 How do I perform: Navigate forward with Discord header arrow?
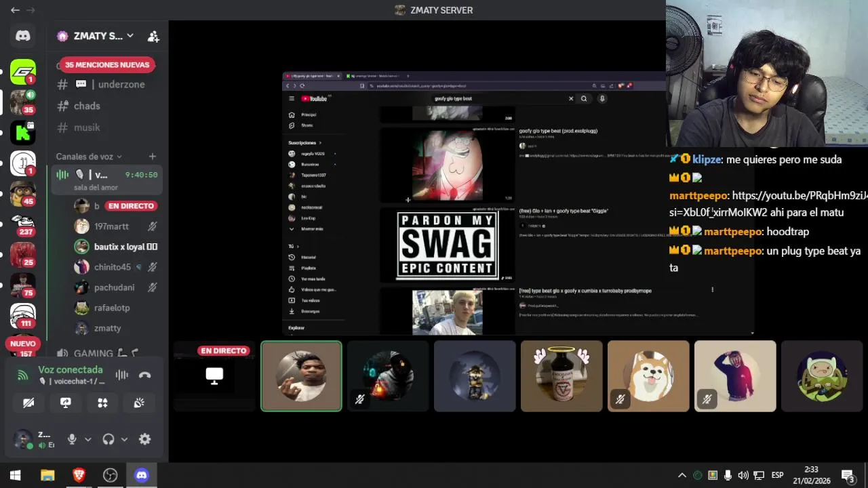(x=31, y=10)
